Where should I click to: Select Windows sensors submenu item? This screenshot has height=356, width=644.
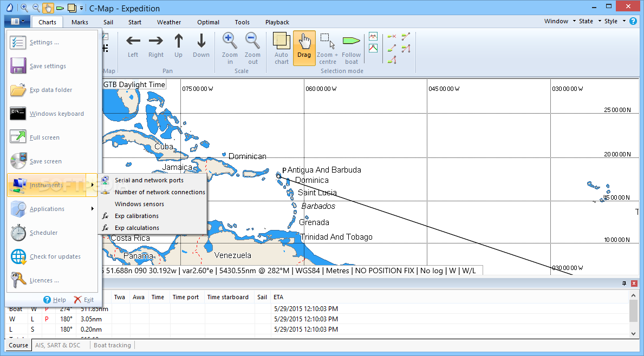point(152,204)
